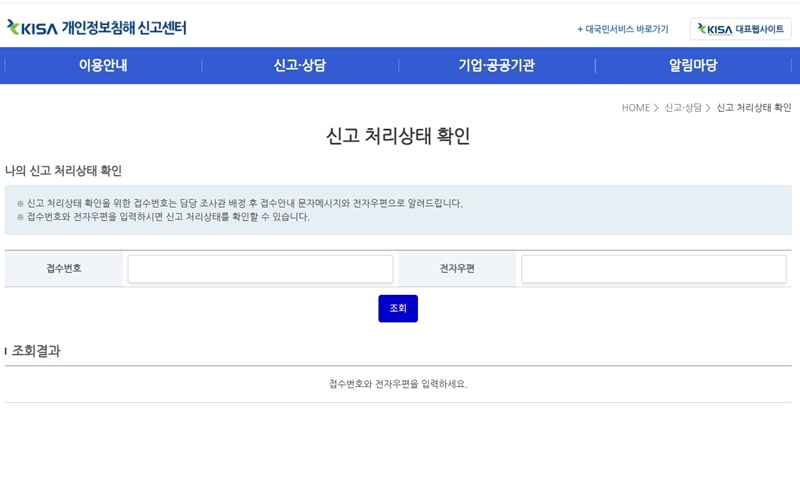The height and width of the screenshot is (500, 800).
Task: Focus the 접수번호 input field
Action: click(260, 269)
